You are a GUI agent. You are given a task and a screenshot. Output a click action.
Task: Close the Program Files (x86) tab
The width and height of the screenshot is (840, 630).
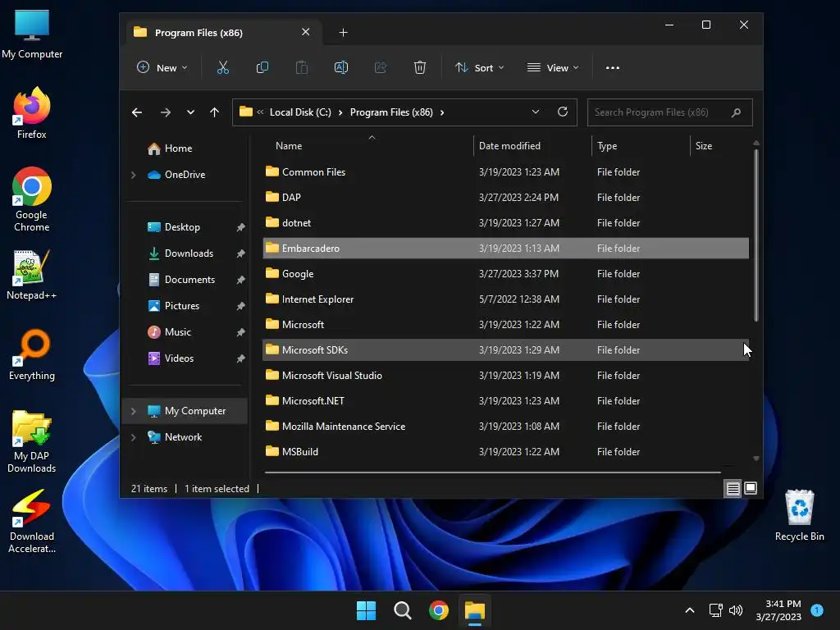[305, 32]
